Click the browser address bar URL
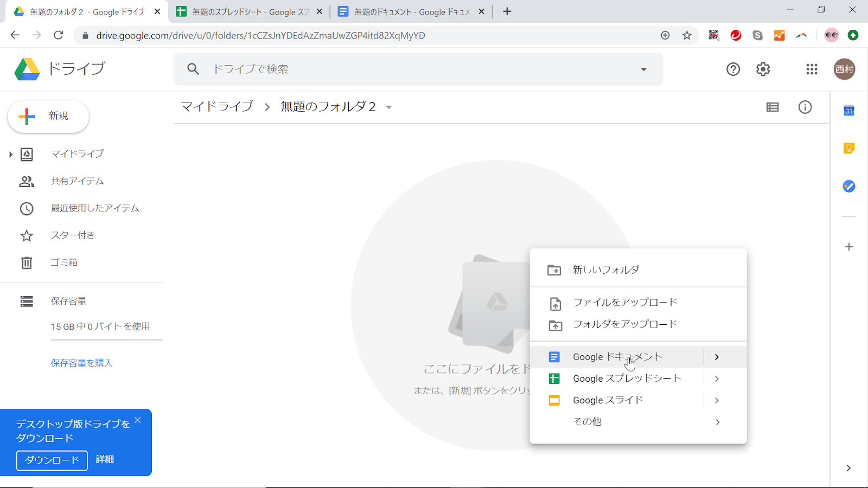This screenshot has width=868, height=488. 260,35
